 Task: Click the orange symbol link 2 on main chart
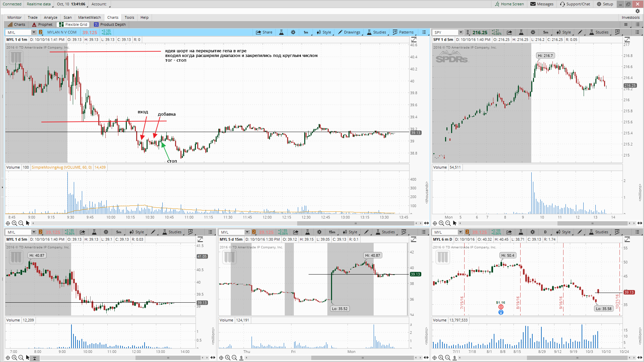coord(41,32)
